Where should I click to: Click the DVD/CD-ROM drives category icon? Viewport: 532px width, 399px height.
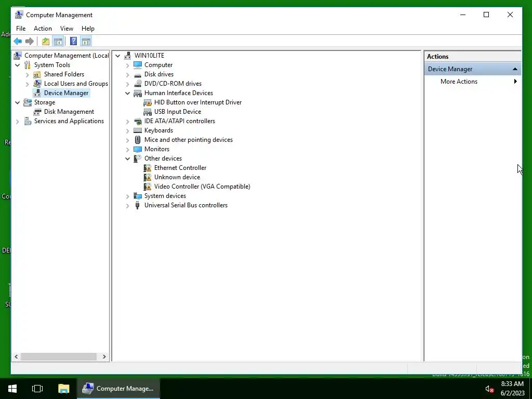tap(137, 84)
